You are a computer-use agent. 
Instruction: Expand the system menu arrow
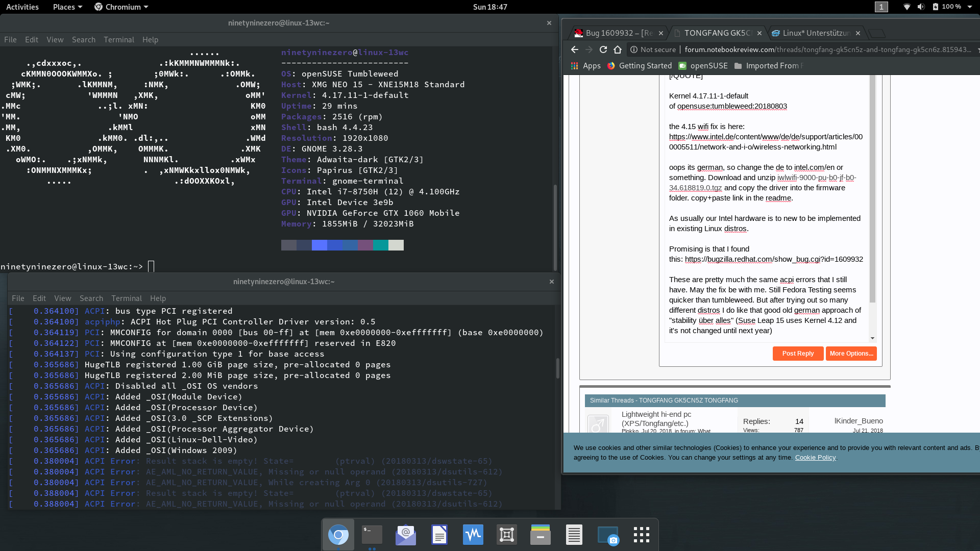(969, 7)
